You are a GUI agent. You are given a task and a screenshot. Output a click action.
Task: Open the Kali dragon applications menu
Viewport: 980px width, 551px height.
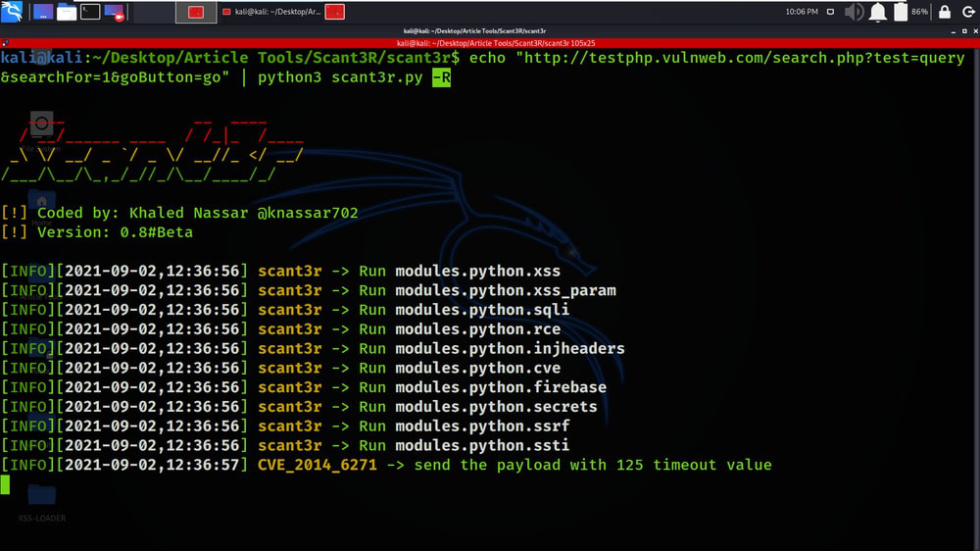(11, 11)
